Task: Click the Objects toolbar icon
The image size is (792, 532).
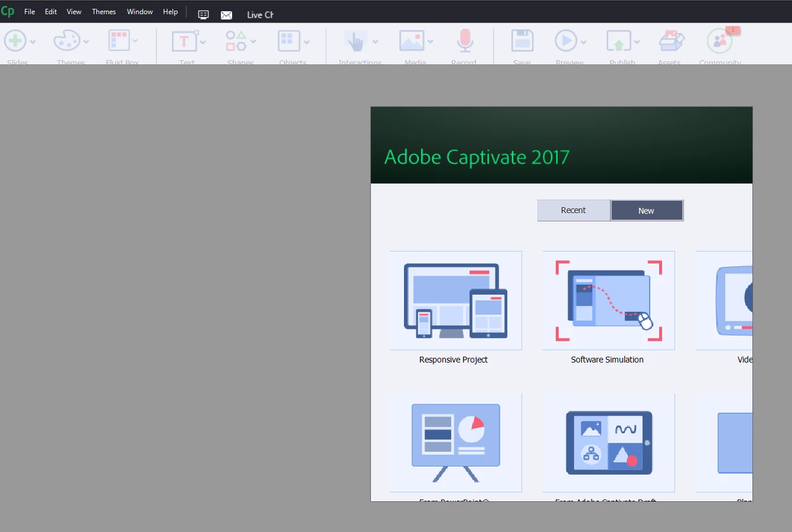Action: point(289,41)
